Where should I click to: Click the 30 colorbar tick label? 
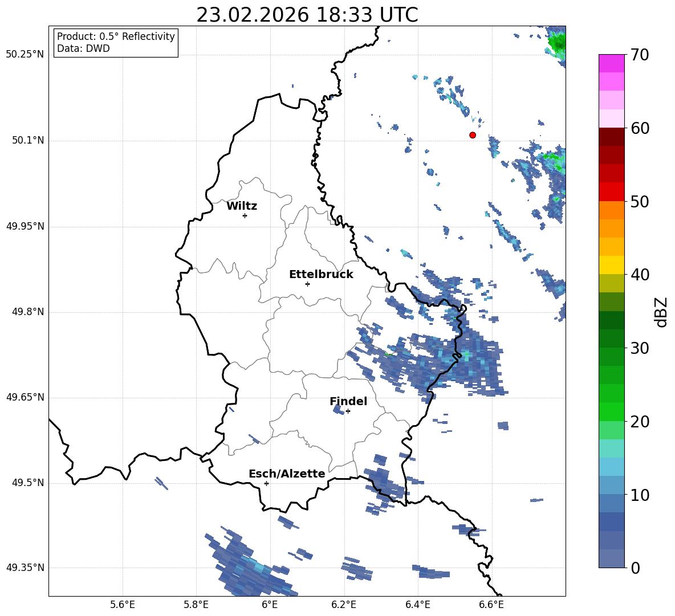[x=640, y=348]
